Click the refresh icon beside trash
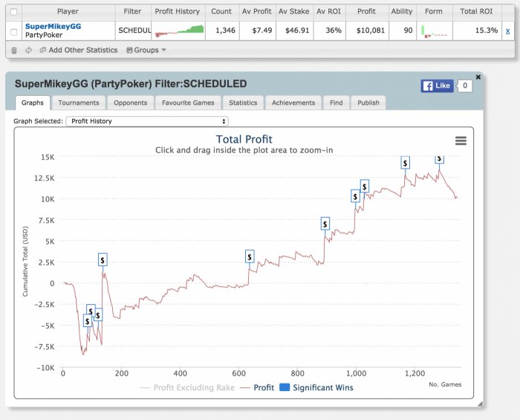 [x=28, y=50]
